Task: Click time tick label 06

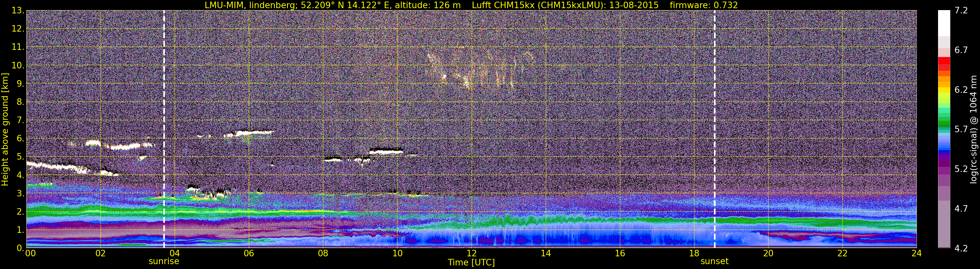Action: tap(249, 253)
